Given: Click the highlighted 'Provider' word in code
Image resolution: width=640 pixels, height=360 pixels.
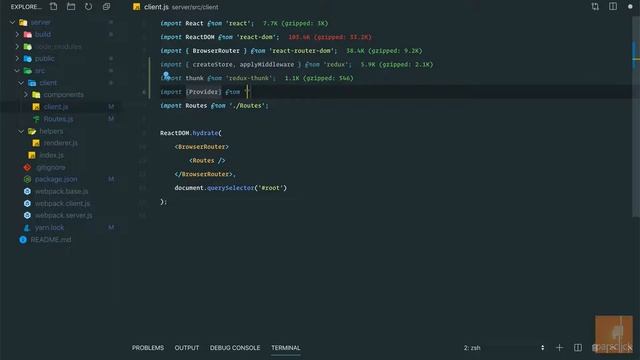Looking at the screenshot, I should pyautogui.click(x=203, y=92).
